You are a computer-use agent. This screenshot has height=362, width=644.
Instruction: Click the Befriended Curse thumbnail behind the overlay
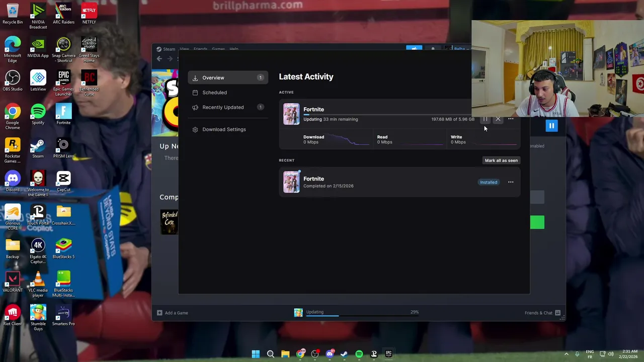169,222
